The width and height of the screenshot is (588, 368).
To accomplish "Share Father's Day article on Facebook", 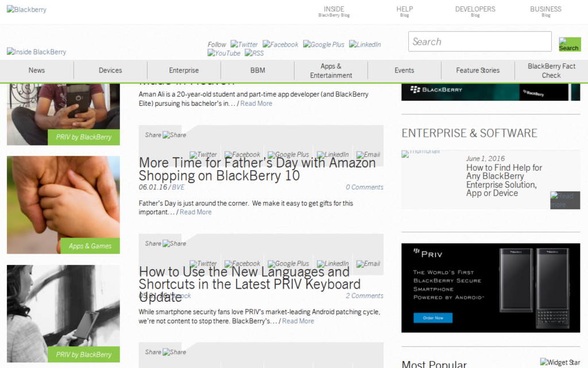I will [x=242, y=154].
